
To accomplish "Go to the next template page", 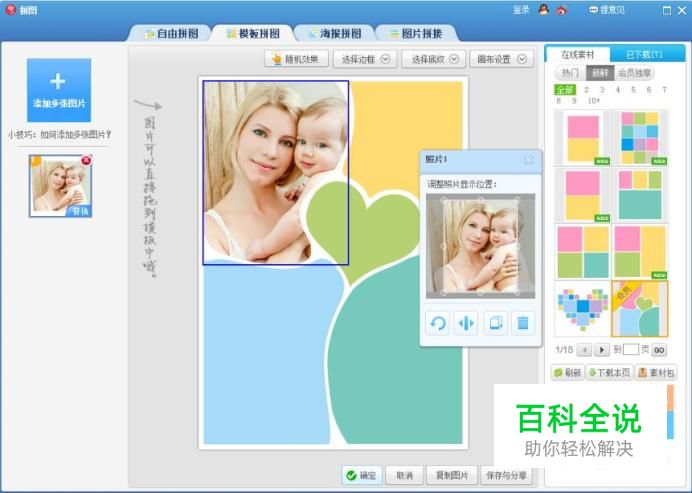I will point(601,350).
